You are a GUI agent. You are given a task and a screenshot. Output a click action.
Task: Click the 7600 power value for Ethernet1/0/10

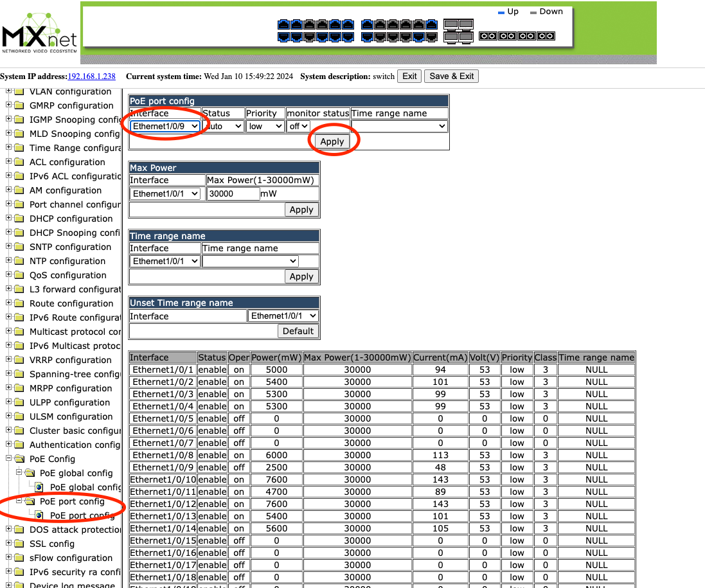click(x=276, y=479)
